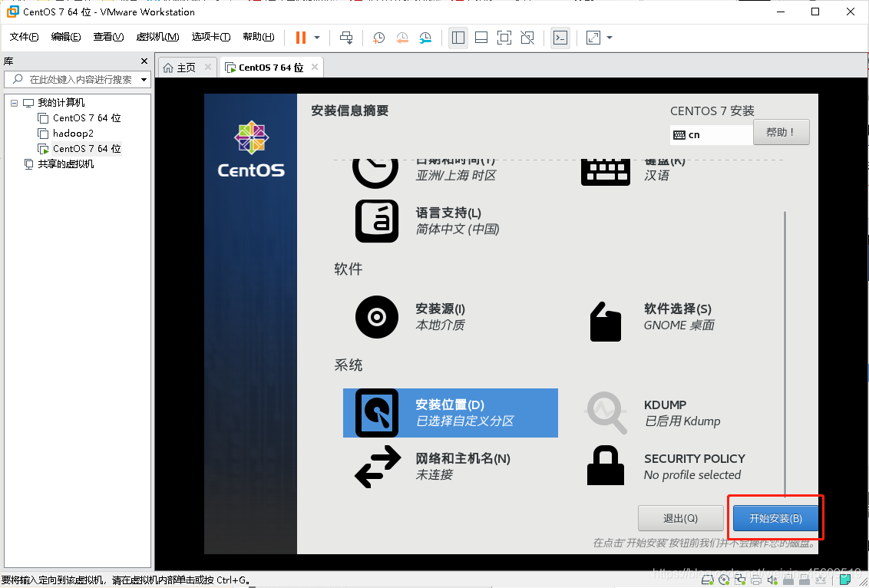Toggle Unity mode icon in toolbar
This screenshot has width=869, height=588.
[527, 38]
